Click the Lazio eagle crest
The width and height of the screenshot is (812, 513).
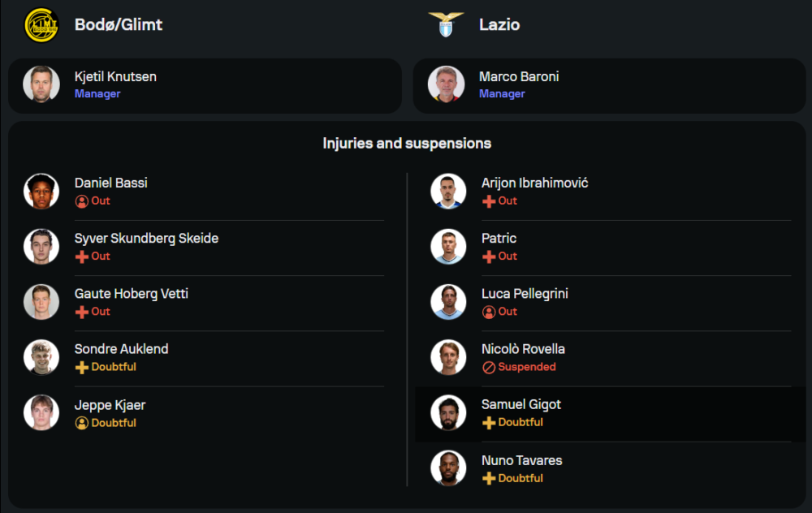click(446, 24)
